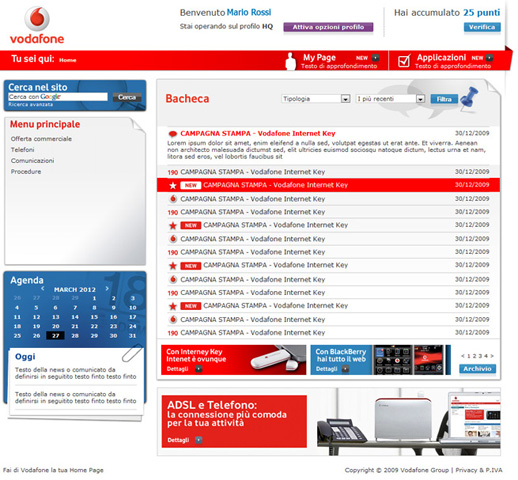This screenshot has width=518, height=480.
Task: Open the Privacy & P.IVA footer link
Action: 479,470
